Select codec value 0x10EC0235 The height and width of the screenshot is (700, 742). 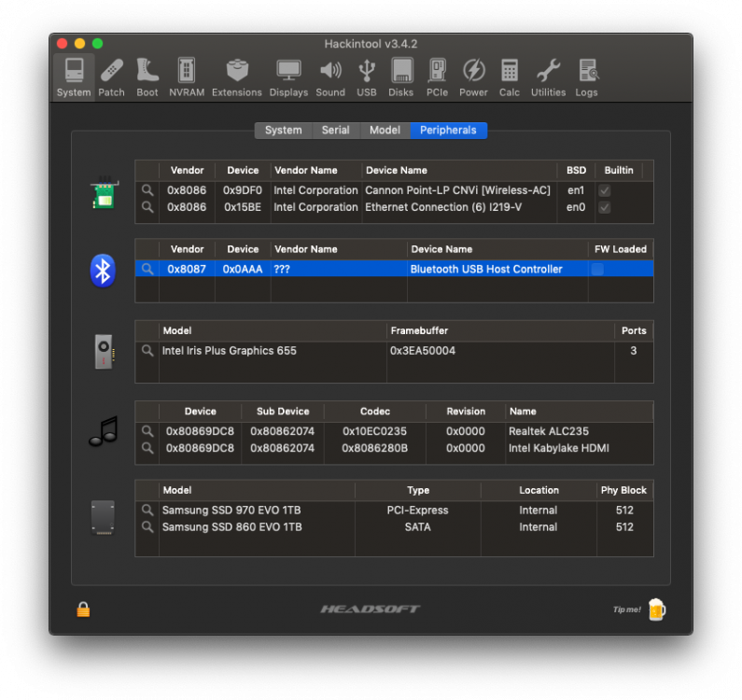374,431
